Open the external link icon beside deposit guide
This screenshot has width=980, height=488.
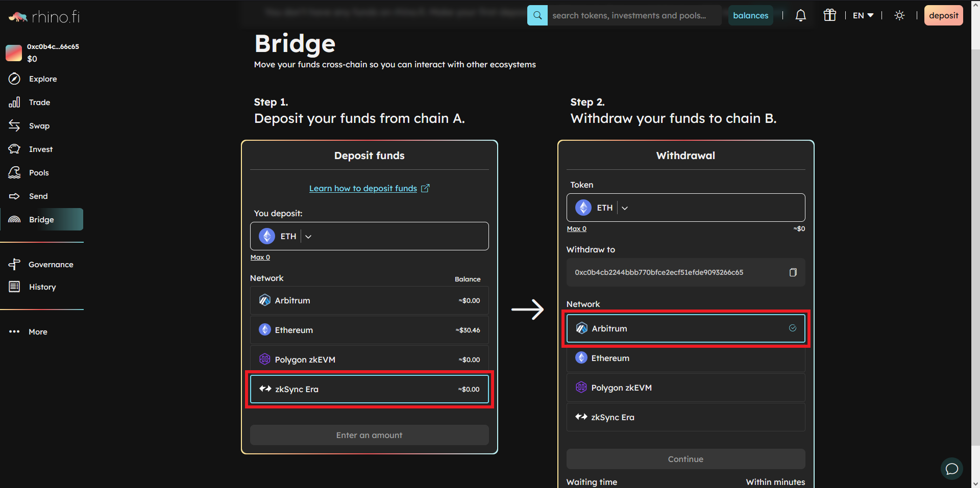click(425, 188)
